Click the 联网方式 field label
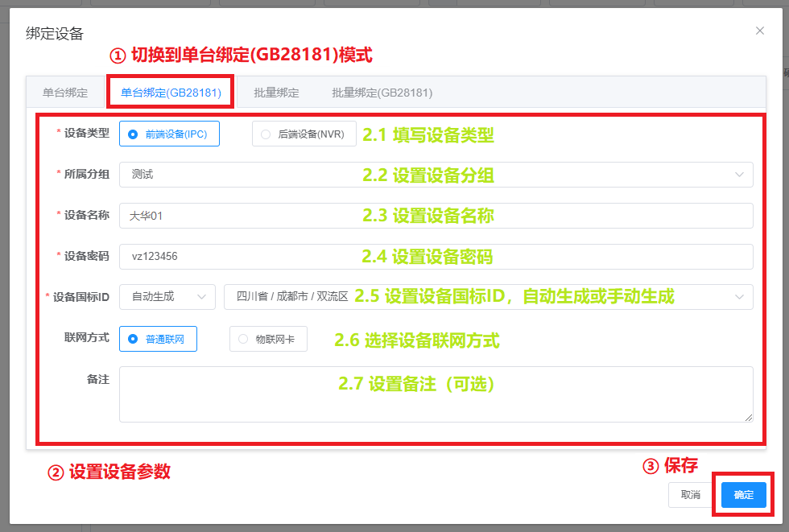 pos(87,337)
